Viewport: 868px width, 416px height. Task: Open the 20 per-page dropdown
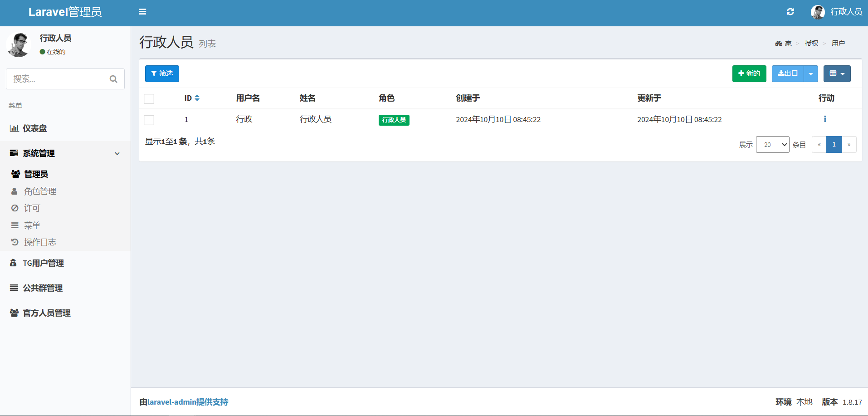tap(772, 145)
